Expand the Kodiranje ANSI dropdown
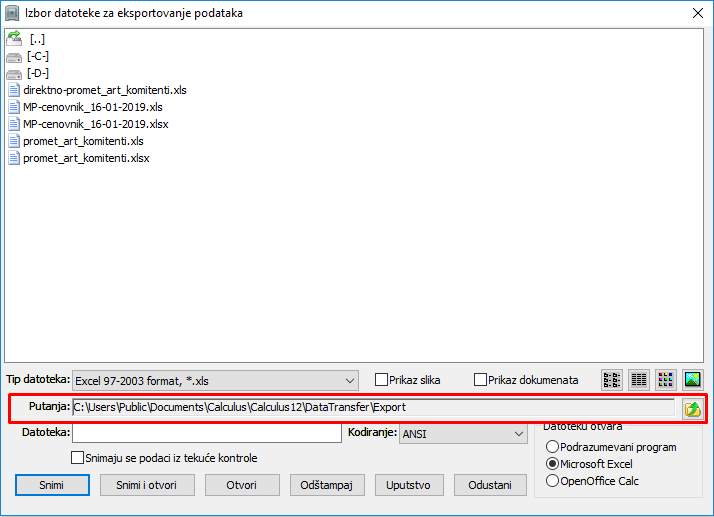This screenshot has width=714, height=517. click(x=463, y=434)
